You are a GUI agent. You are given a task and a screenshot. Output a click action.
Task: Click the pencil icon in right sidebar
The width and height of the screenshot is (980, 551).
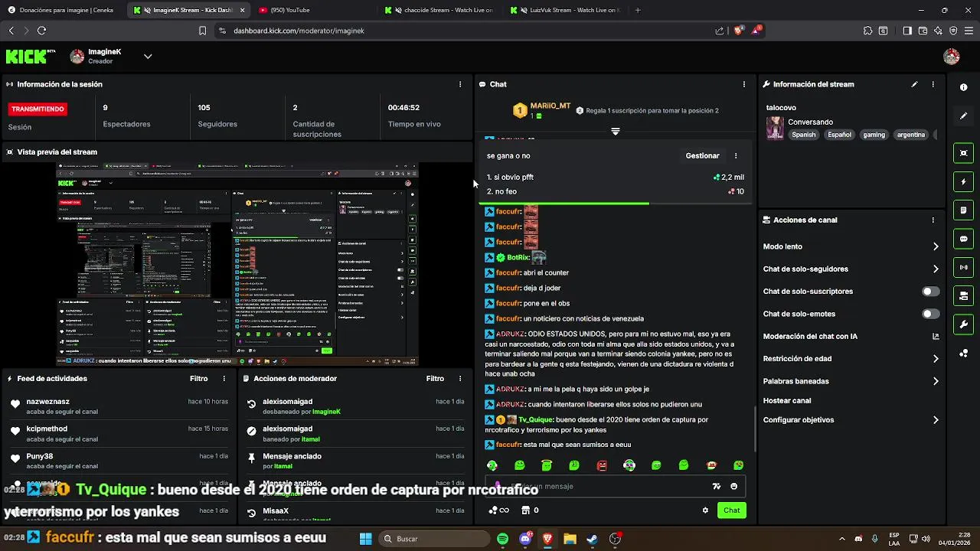[964, 116]
